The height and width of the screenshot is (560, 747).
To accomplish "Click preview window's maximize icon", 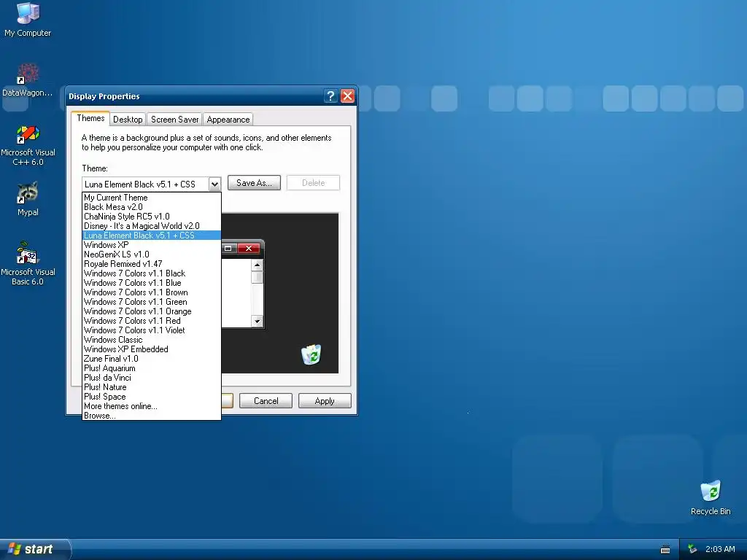I will (x=228, y=248).
